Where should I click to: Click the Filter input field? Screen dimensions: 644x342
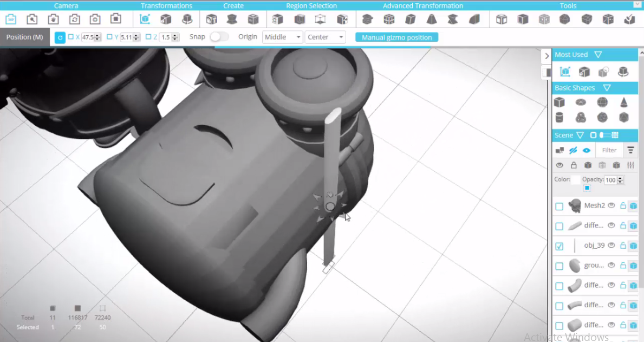[x=609, y=151]
